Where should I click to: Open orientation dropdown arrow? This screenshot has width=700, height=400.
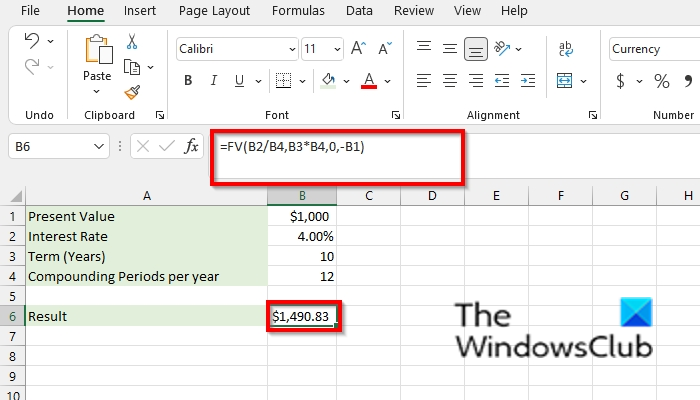[518, 49]
